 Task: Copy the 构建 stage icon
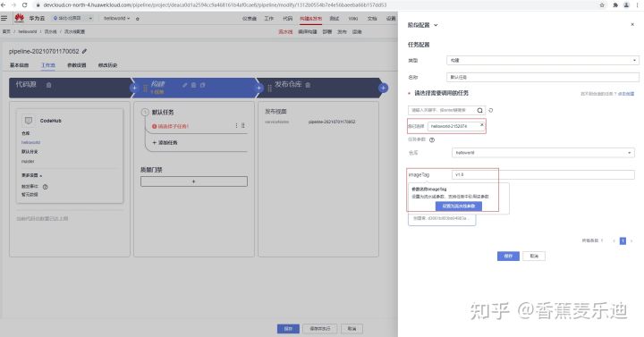pos(202,85)
